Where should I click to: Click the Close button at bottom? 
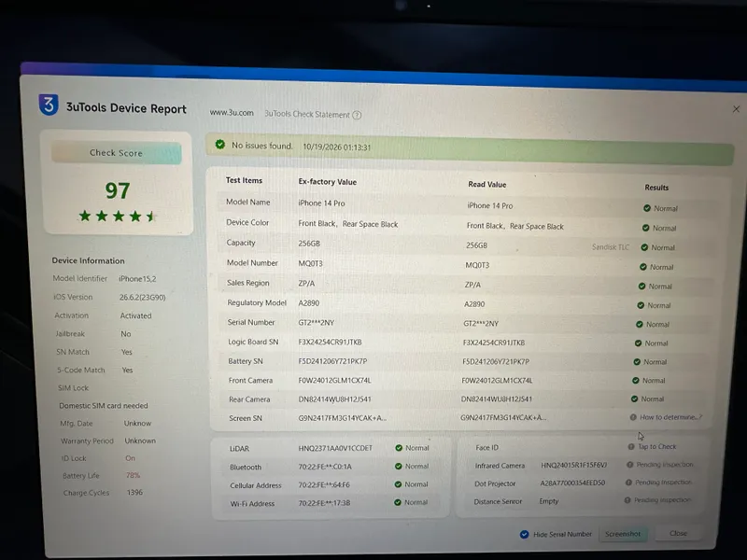pos(679,533)
